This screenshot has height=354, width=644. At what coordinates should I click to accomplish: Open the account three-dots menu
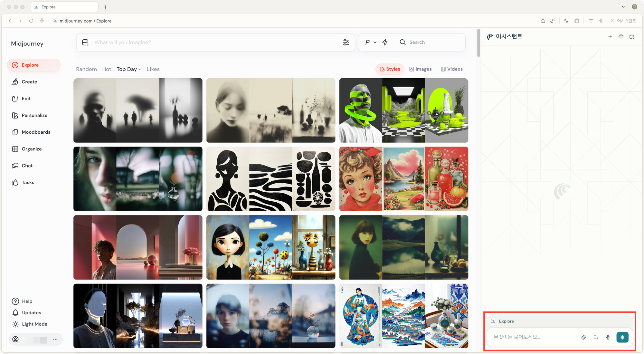pyautogui.click(x=55, y=339)
